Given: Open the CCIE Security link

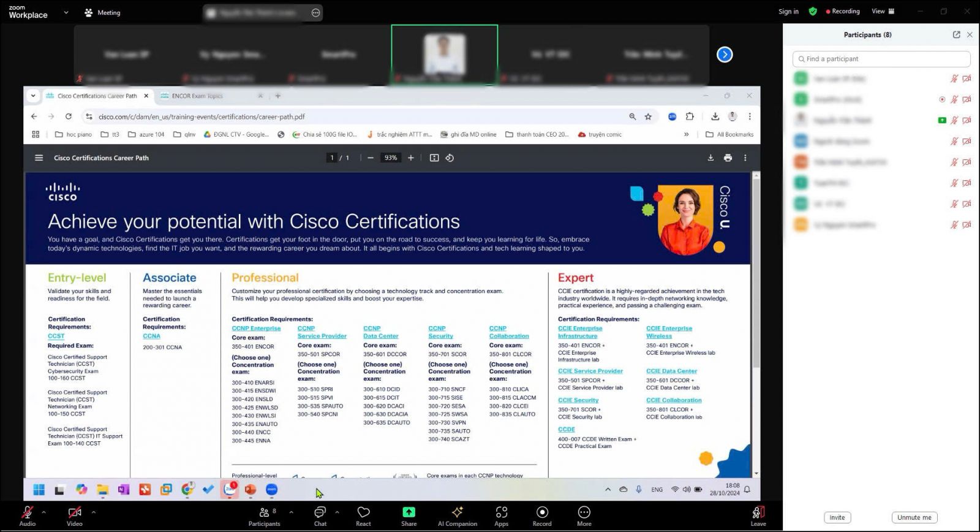Looking at the screenshot, I should tap(578, 400).
